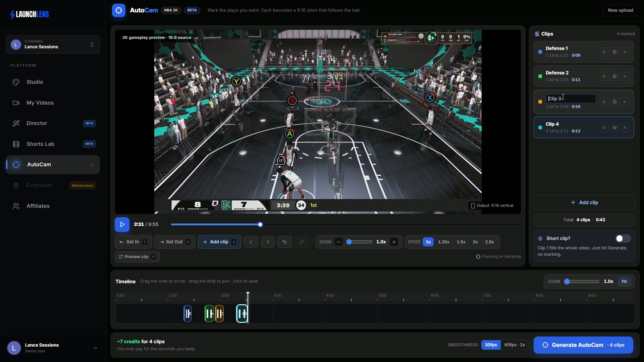Click the next step arrow button
The height and width of the screenshot is (362, 644).
click(268, 242)
